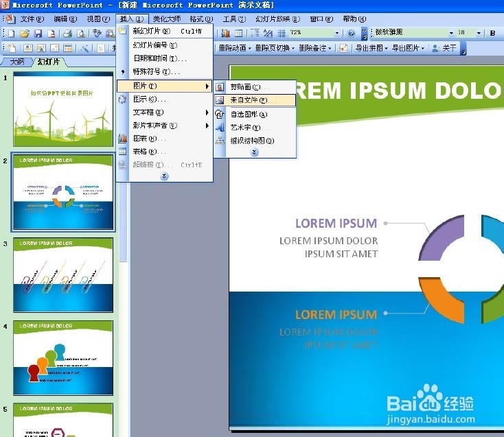This screenshot has width=504, height=437.
Task: Open the font size 18 dropdown
Action: pyautogui.click(x=479, y=33)
